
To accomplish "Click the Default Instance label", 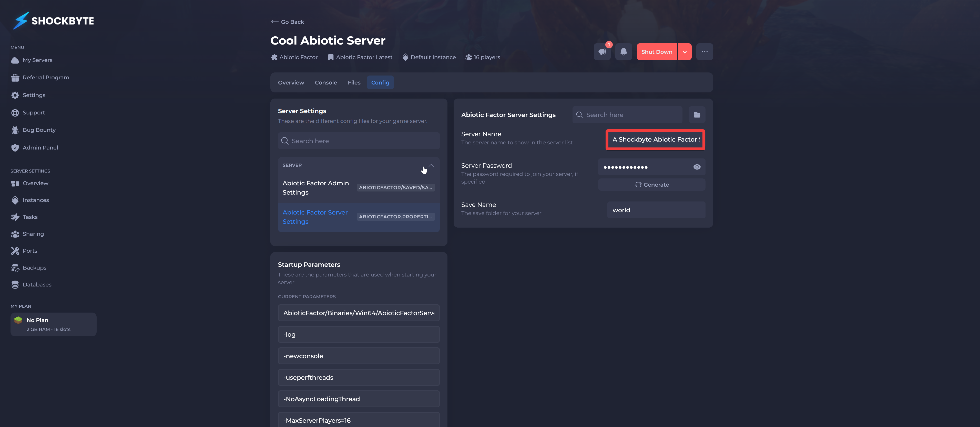I will (429, 57).
